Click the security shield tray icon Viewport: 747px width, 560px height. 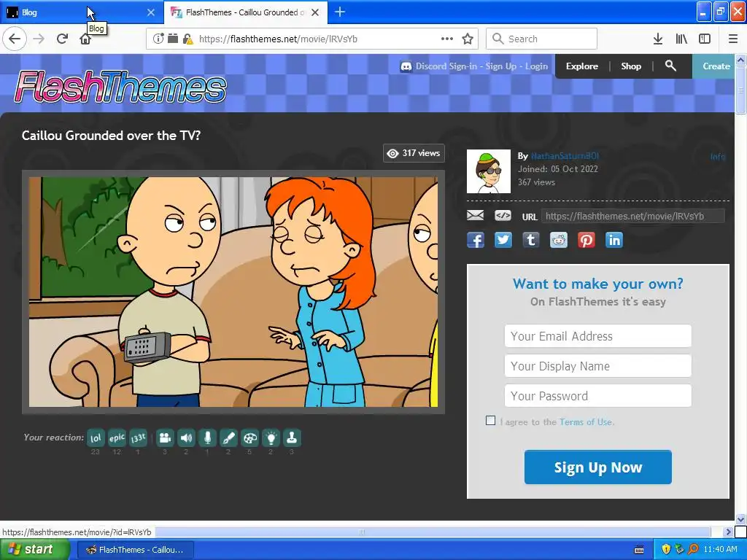pyautogui.click(x=666, y=550)
